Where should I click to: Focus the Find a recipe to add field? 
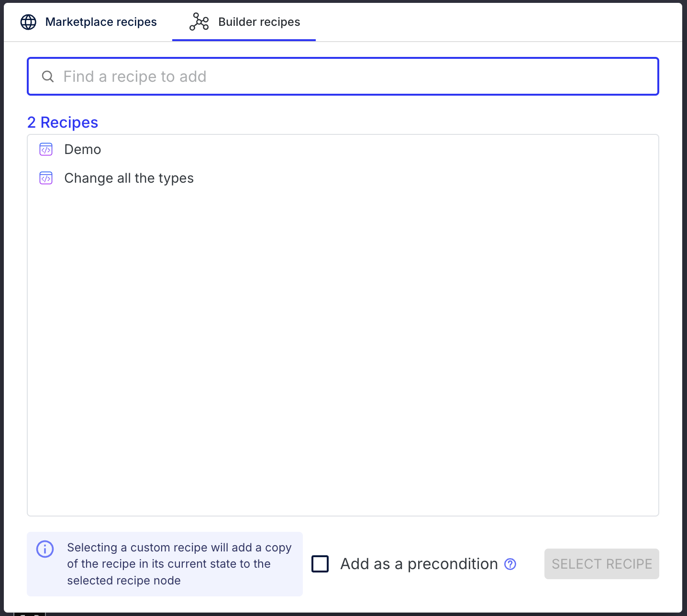[343, 77]
